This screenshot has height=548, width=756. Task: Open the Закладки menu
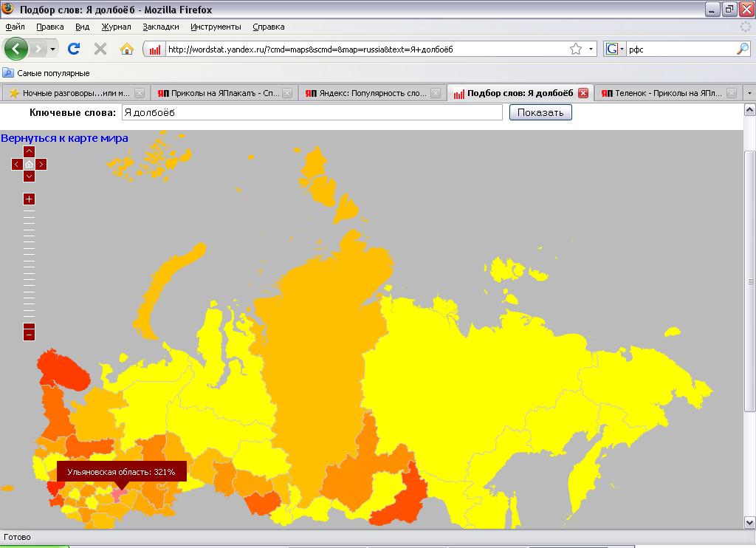coord(160,27)
